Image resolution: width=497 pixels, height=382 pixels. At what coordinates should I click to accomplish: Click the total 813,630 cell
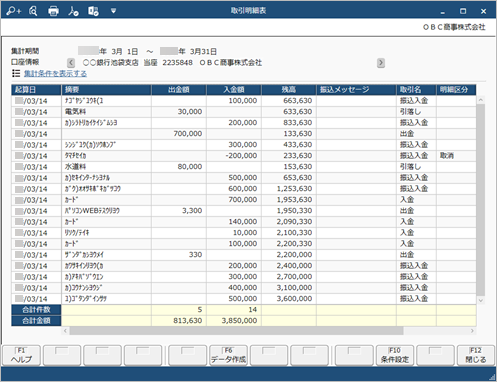click(x=179, y=321)
